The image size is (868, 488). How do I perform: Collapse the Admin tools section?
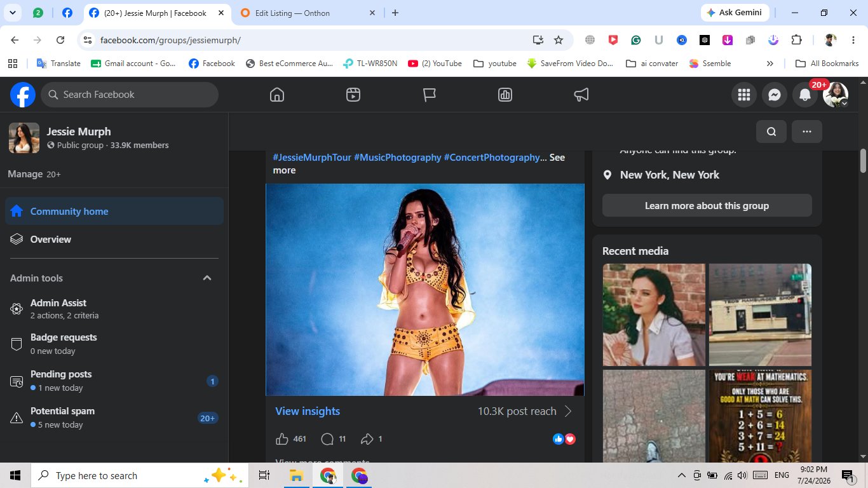[x=207, y=278]
